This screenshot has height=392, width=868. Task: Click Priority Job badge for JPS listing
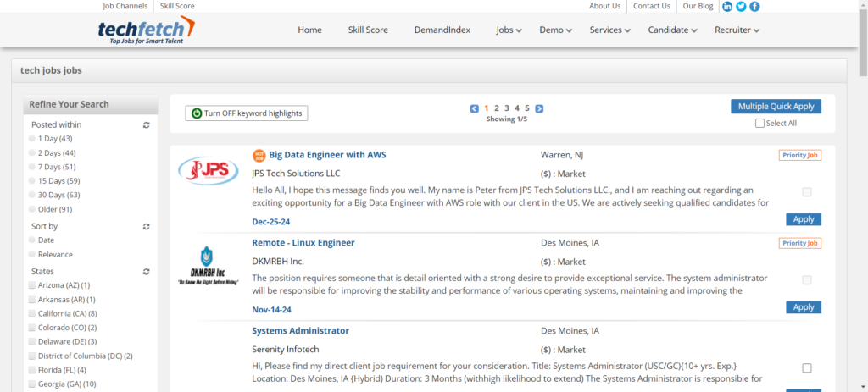800,156
